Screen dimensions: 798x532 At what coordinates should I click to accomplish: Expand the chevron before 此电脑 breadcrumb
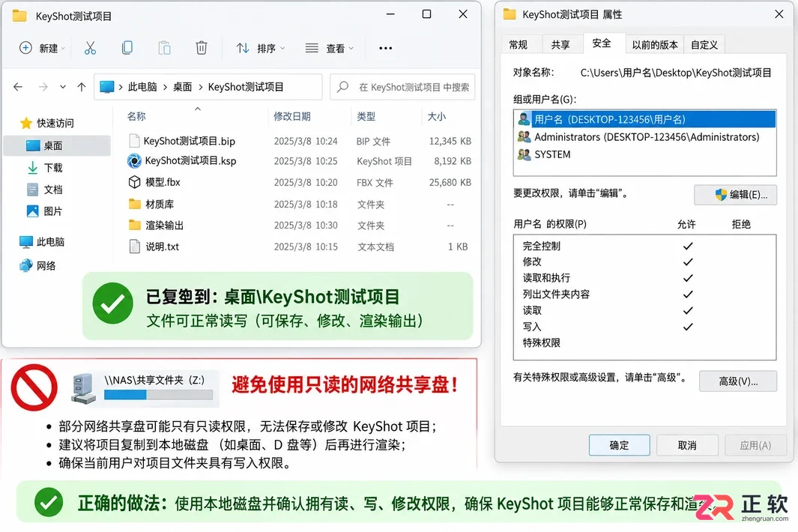[x=121, y=88]
